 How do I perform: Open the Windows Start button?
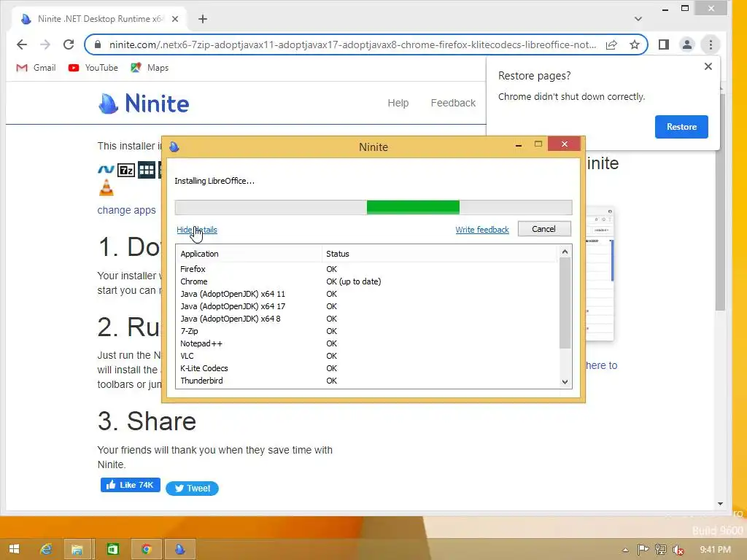tap(15, 549)
